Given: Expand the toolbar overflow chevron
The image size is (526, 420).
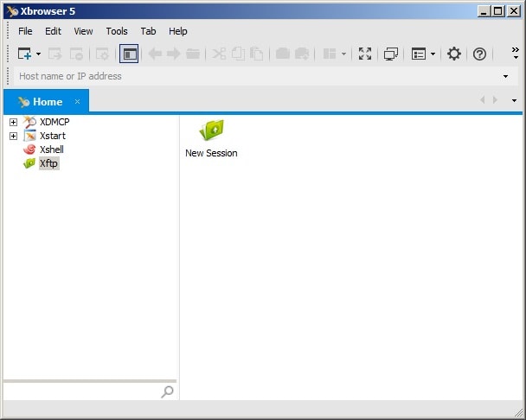Looking at the screenshot, I should [516, 53].
